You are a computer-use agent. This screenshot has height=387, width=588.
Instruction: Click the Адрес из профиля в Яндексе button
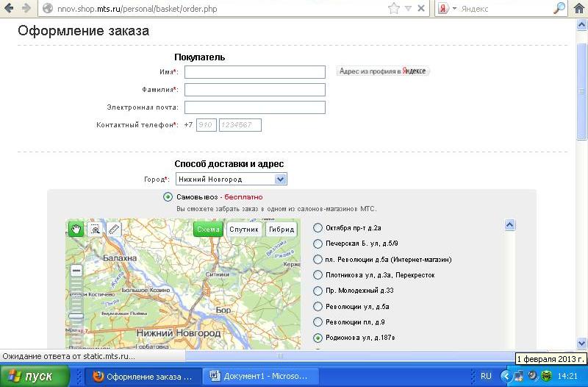click(382, 71)
